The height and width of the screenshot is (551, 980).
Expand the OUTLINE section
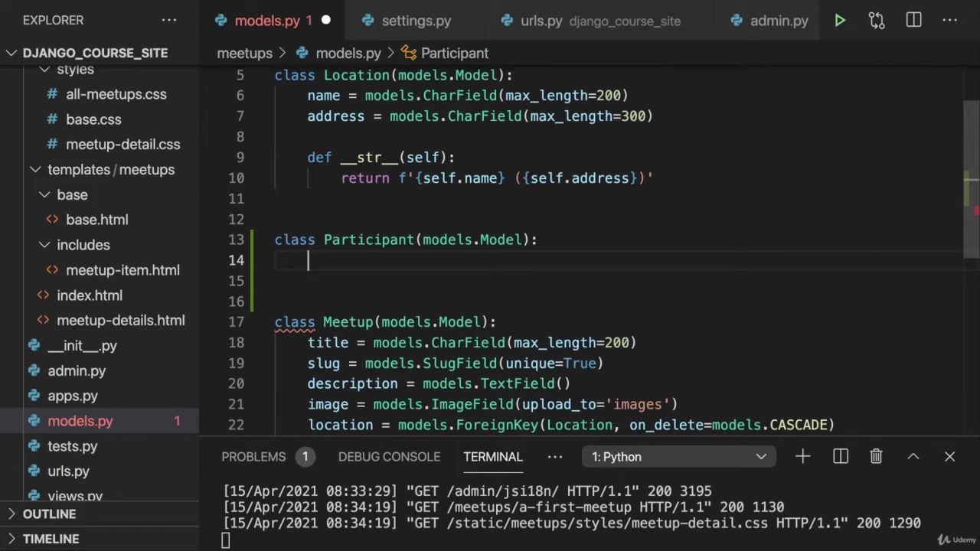(49, 514)
